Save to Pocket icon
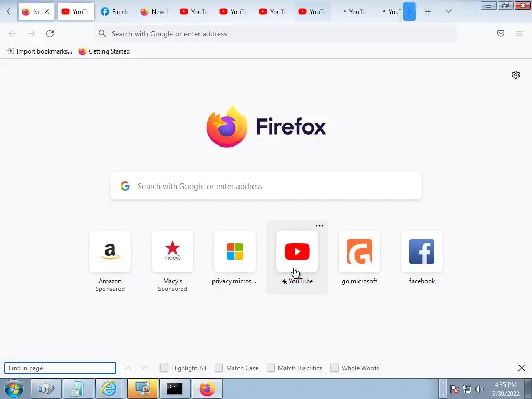Viewport: 532px width, 399px height. (x=501, y=33)
